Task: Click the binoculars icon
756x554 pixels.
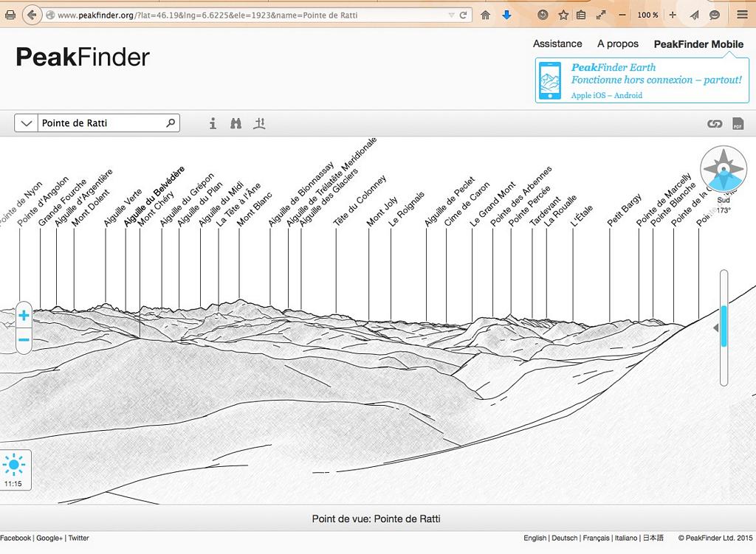Action: 236,123
